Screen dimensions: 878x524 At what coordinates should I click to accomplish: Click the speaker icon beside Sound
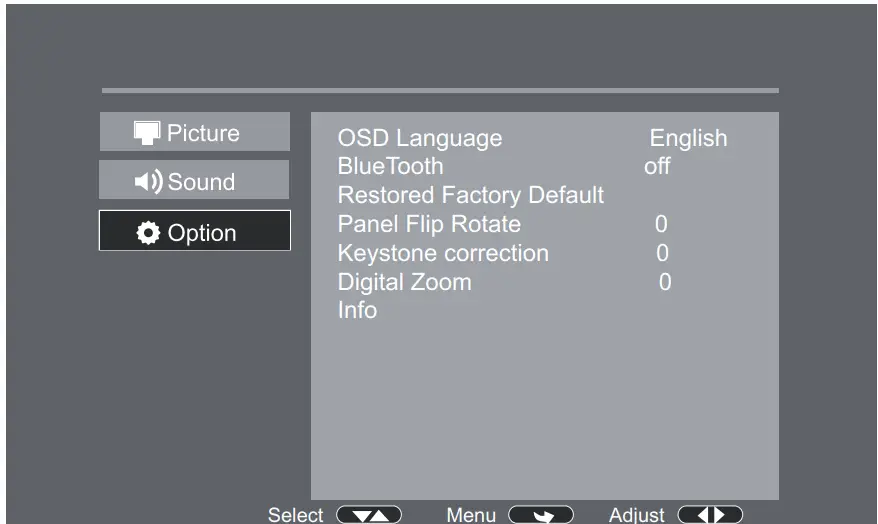[x=149, y=182]
